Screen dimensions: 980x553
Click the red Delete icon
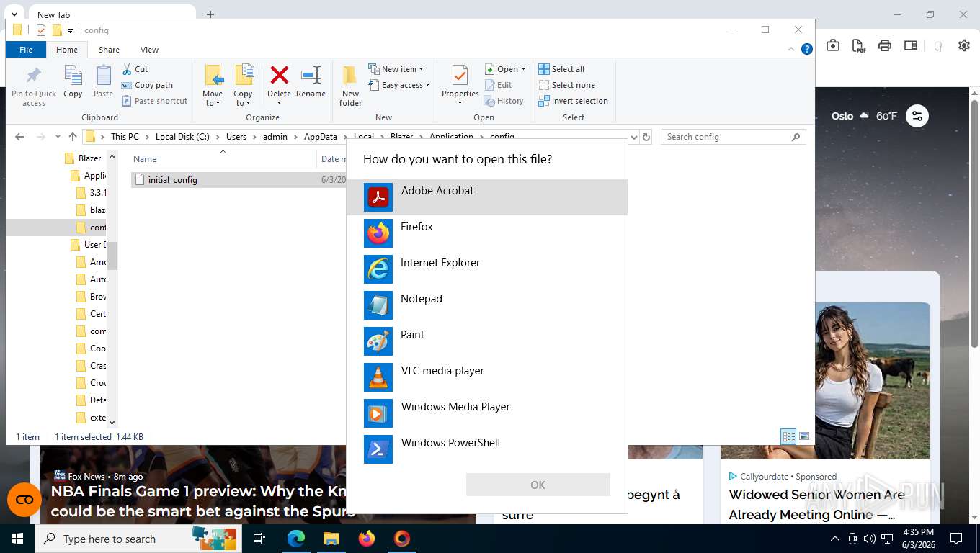[279, 75]
